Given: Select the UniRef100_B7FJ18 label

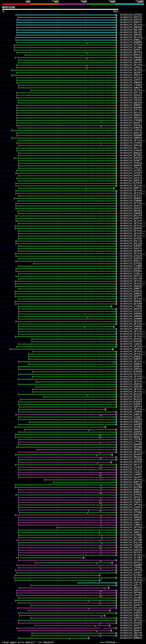Looking at the screenshot, I should (x=131, y=93).
